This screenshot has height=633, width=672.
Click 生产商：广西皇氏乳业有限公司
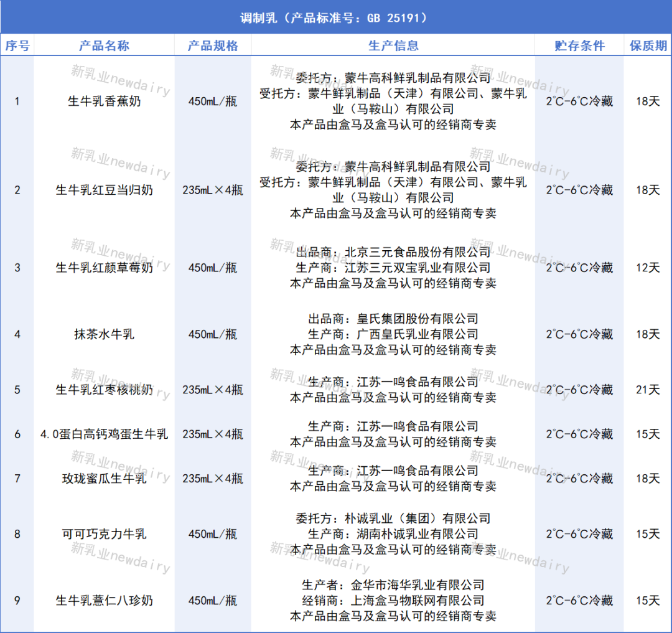click(393, 334)
